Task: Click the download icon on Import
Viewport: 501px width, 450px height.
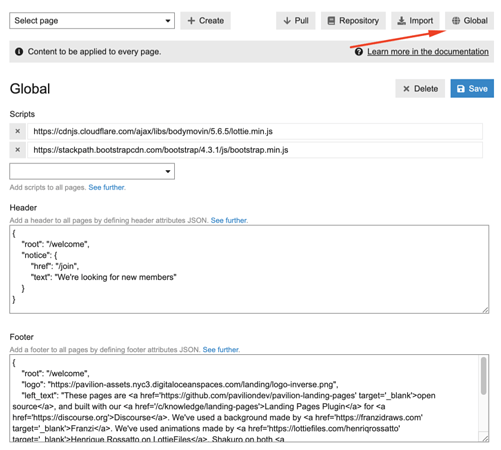Action: pos(402,21)
